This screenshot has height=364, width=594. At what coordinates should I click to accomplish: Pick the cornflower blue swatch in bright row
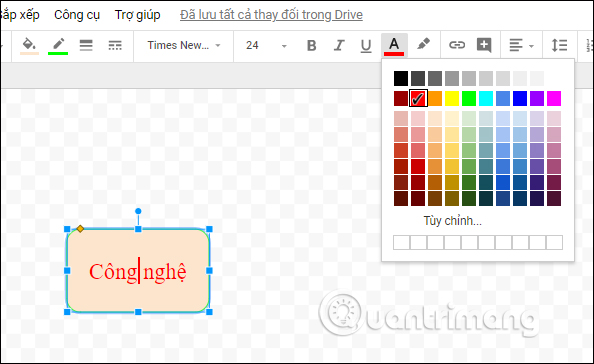pos(503,98)
